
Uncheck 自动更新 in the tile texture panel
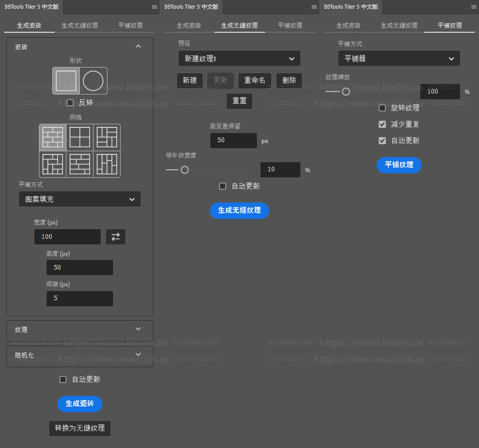click(x=382, y=141)
